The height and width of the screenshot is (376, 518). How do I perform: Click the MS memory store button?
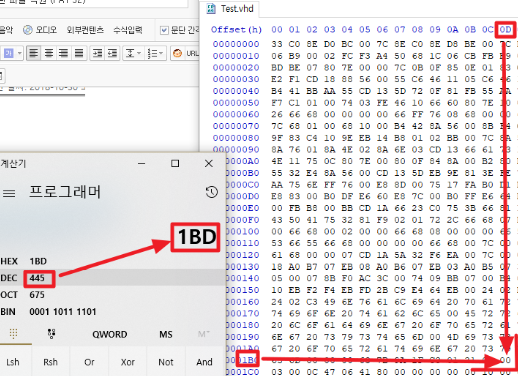pos(166,334)
